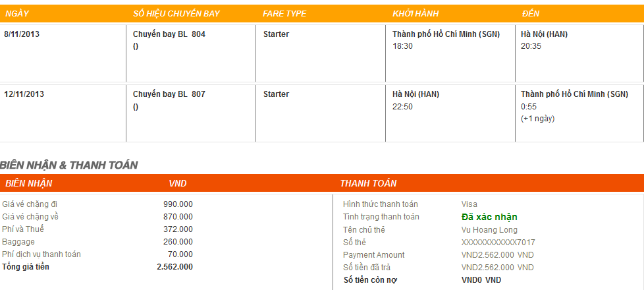The height and width of the screenshot is (290, 644).
Task: Click the KHỞI HÀNH column header
Action: pyautogui.click(x=415, y=14)
